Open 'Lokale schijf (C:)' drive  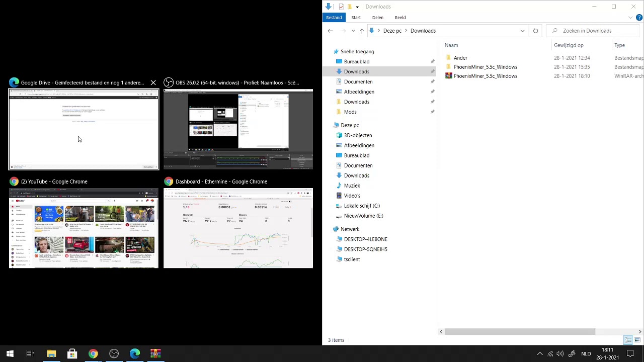tap(362, 206)
